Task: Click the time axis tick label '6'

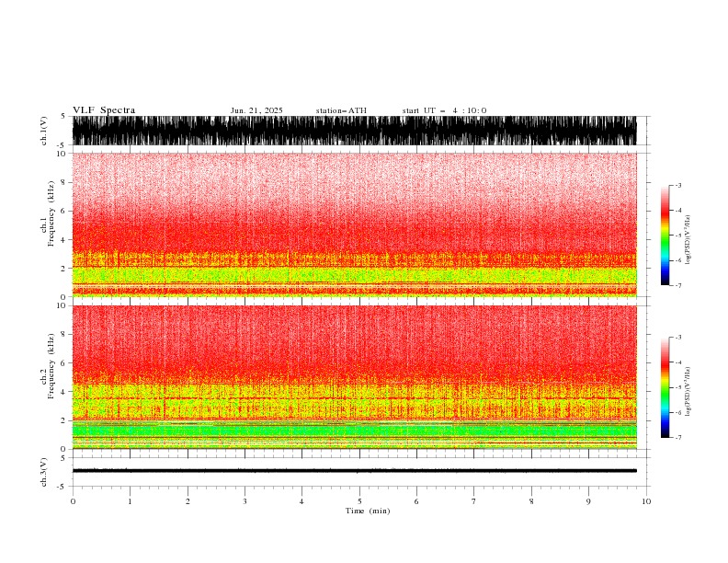Action: tap(416, 501)
